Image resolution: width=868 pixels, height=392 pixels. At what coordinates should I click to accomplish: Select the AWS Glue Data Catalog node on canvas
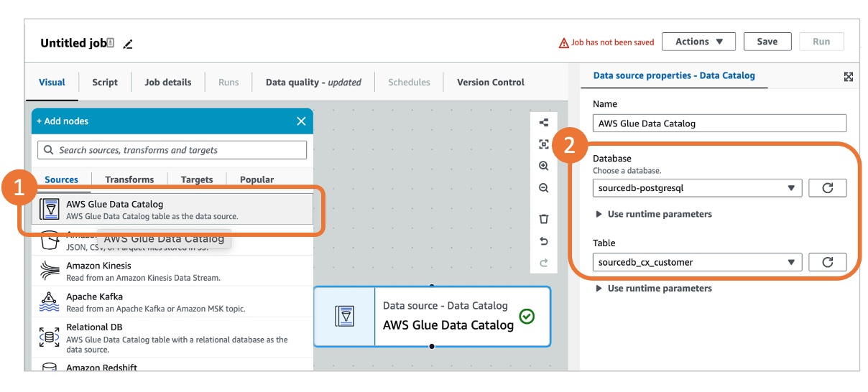pos(432,316)
